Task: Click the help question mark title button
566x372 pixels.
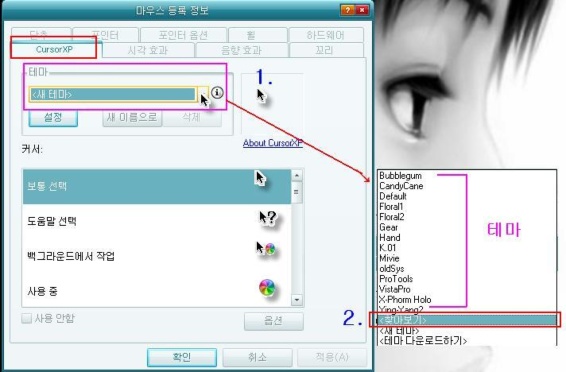Action: [347, 10]
